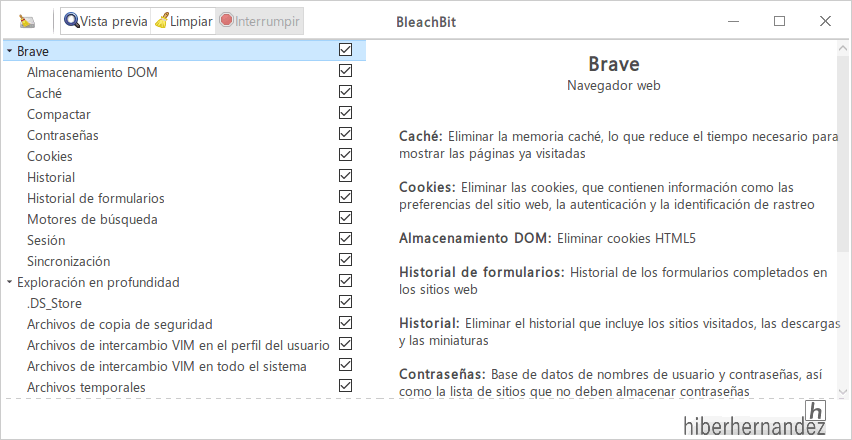
Task: Click the bold Caché: description label
Action: (x=421, y=136)
